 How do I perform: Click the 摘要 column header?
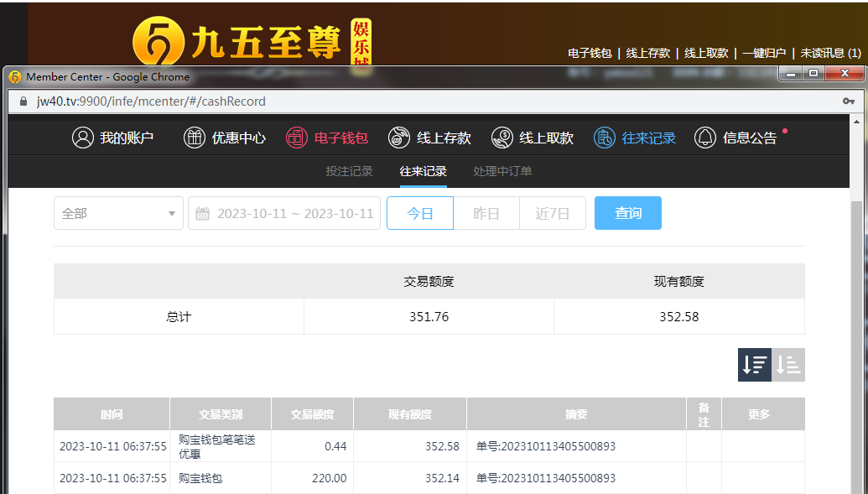click(x=576, y=414)
